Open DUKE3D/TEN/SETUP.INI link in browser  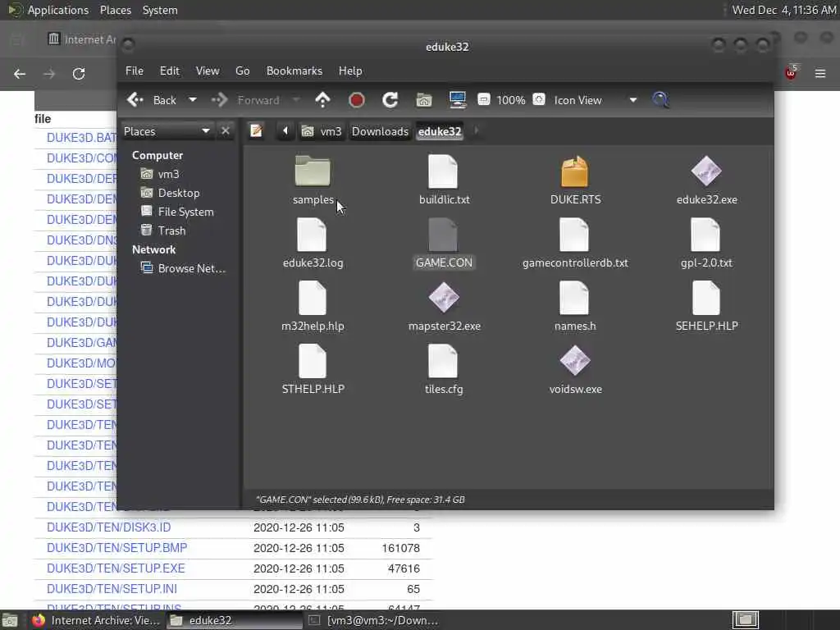point(112,589)
